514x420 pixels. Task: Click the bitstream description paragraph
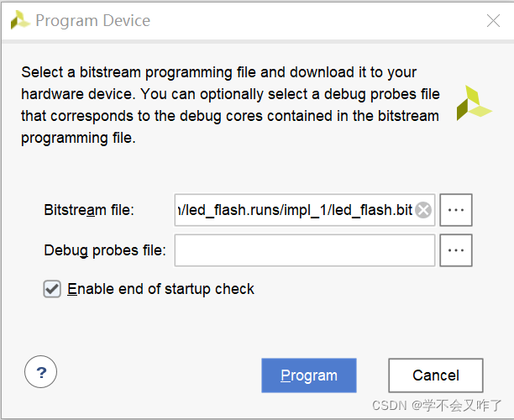pos(230,105)
